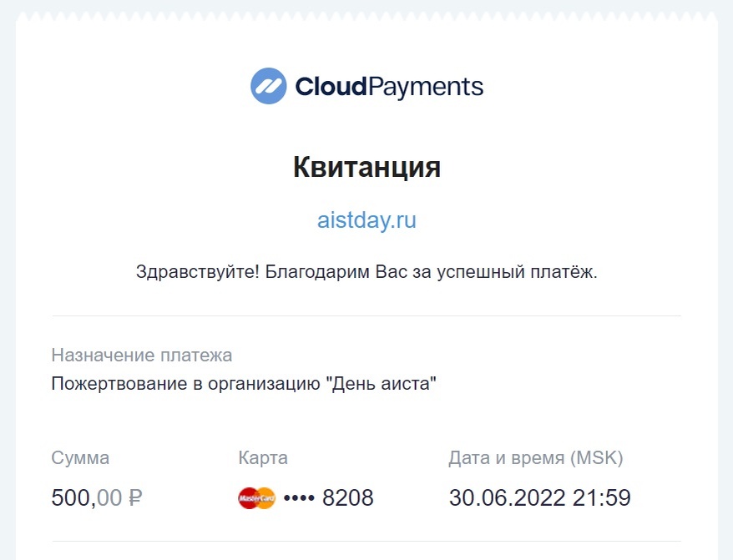Click the CloudPayments round logo icon
The image size is (733, 560).
pyautogui.click(x=268, y=86)
